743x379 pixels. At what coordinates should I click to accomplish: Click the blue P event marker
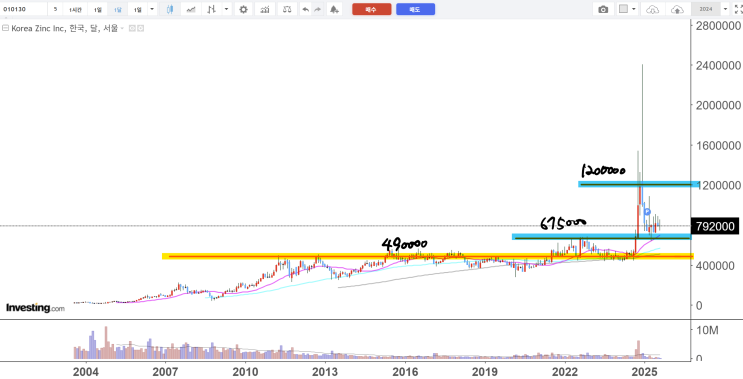click(647, 212)
